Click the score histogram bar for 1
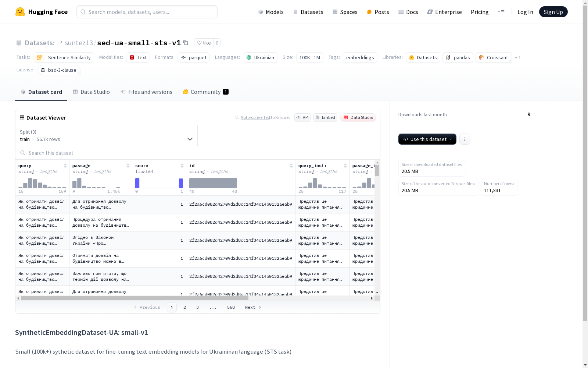Screen dimensions: 588x368 click(x=181, y=183)
